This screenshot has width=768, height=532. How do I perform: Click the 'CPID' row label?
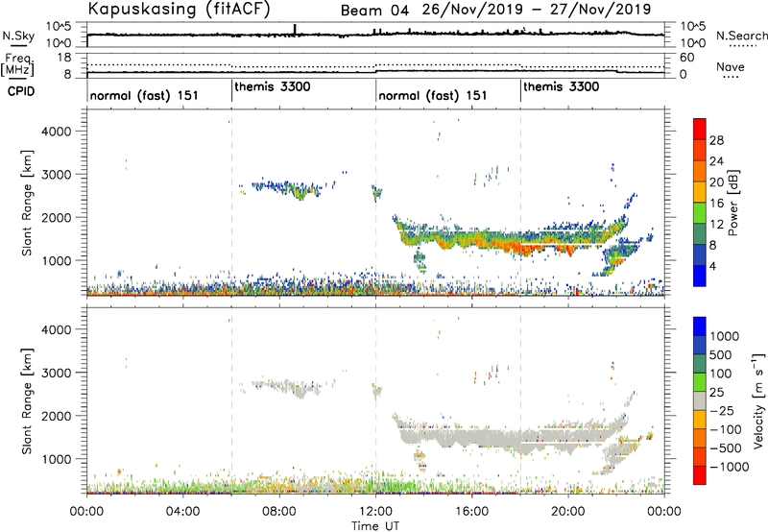coord(21,91)
